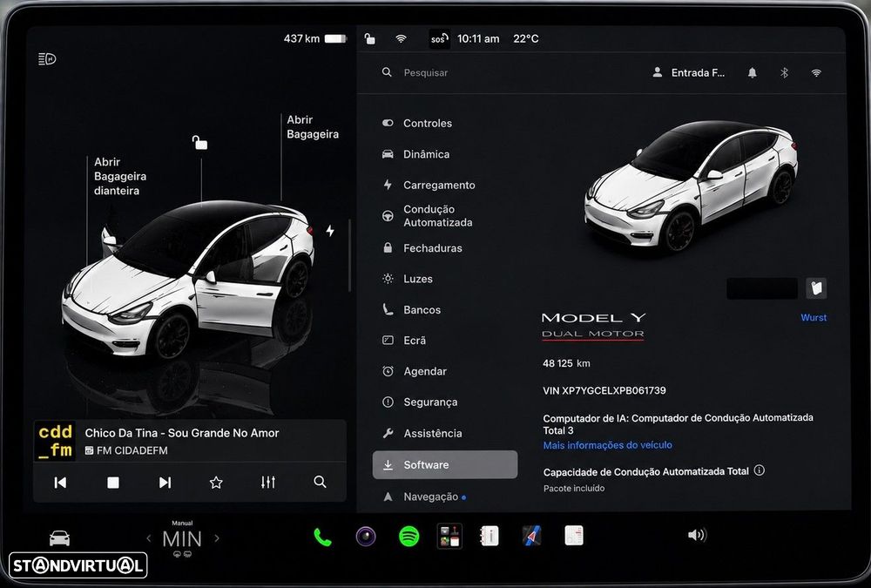Image resolution: width=871 pixels, height=588 pixels.
Task: Increase temperature with the right chevron
Action: point(217,538)
